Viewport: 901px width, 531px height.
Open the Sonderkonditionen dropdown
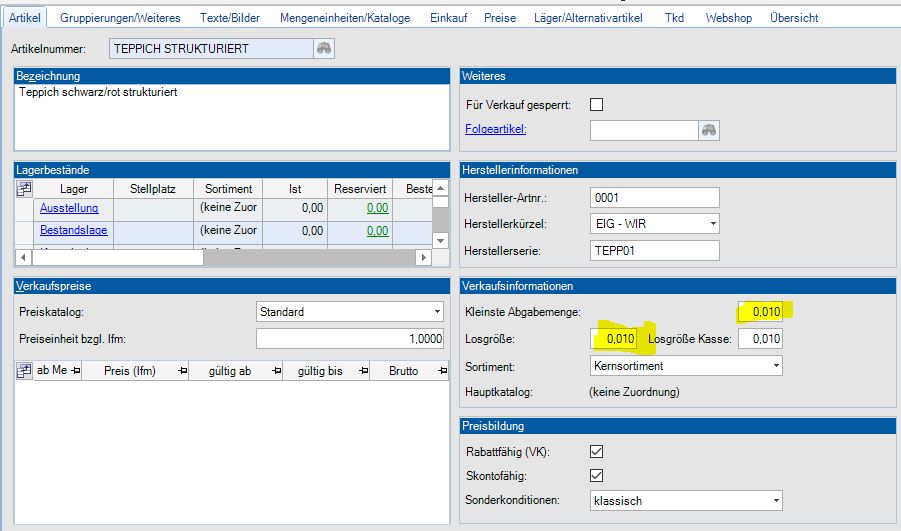click(775, 500)
